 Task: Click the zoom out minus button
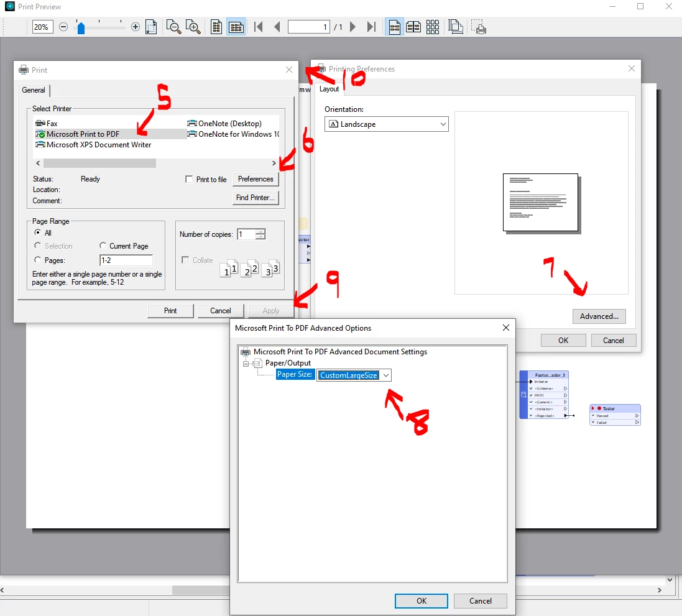(x=63, y=27)
